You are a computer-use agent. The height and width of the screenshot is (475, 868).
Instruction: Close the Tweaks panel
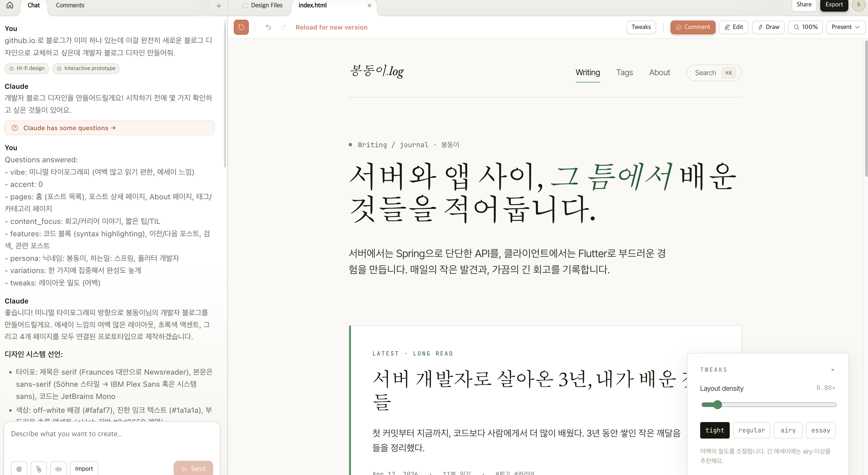point(833,369)
